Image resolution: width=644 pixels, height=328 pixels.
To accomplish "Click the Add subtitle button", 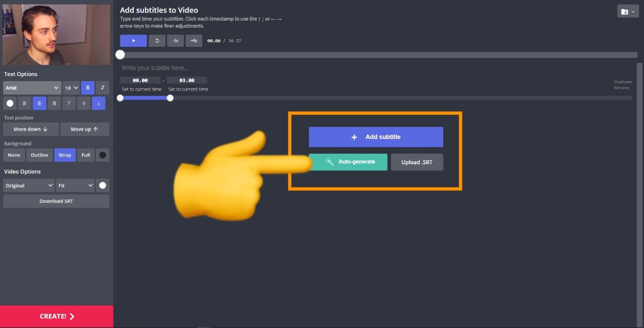I will [376, 137].
